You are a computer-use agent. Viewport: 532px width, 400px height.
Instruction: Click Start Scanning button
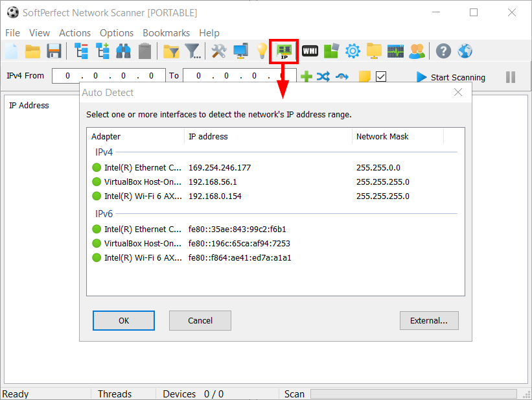click(x=451, y=77)
